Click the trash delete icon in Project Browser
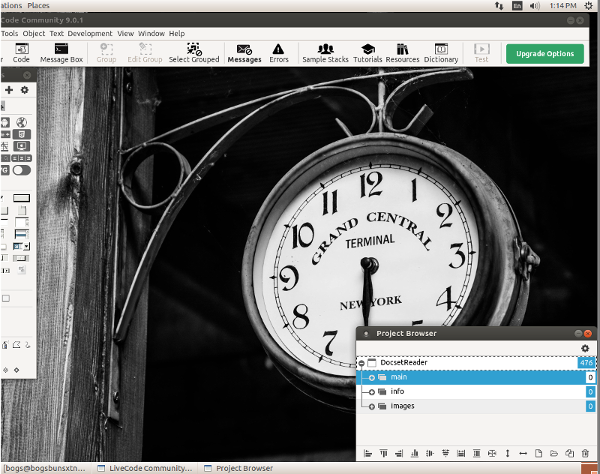Viewport: 600px width, 474px height. pos(585,453)
